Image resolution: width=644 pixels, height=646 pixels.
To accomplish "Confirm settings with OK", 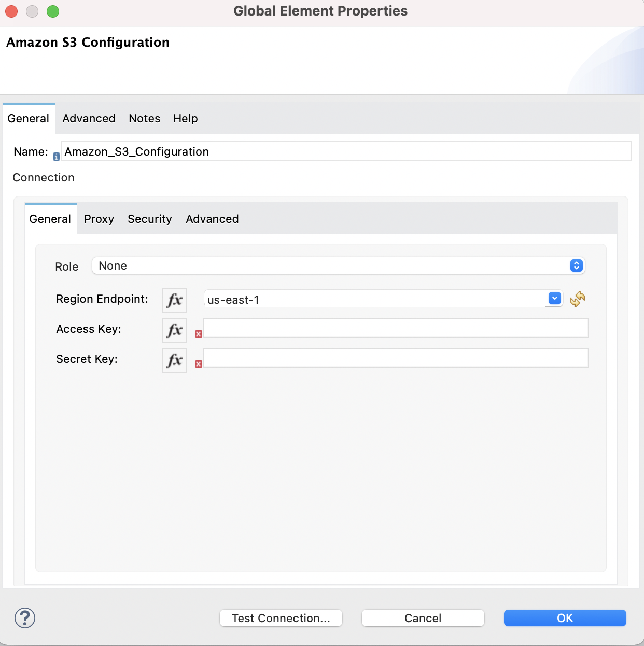I will (565, 618).
